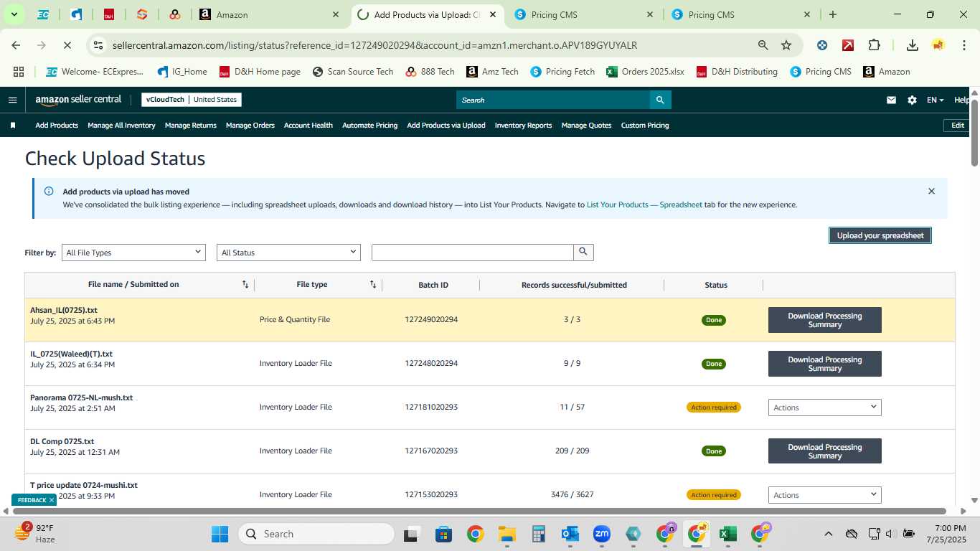Click the browser address bar URL
This screenshot has width=980, height=551.
coord(374,45)
